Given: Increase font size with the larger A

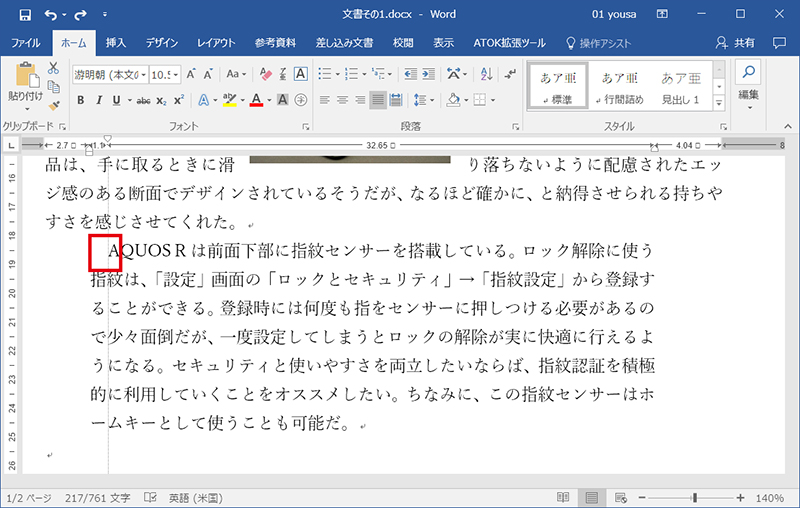Looking at the screenshot, I should click(x=191, y=74).
